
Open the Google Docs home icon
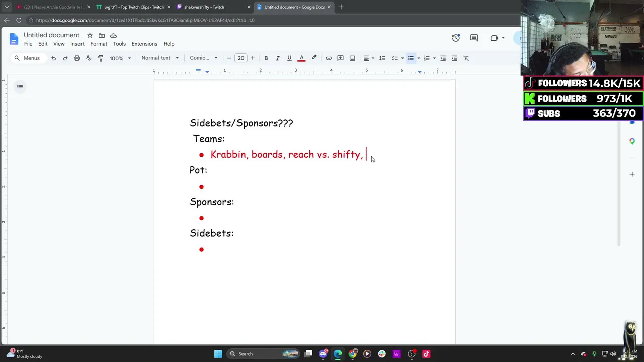click(14, 39)
